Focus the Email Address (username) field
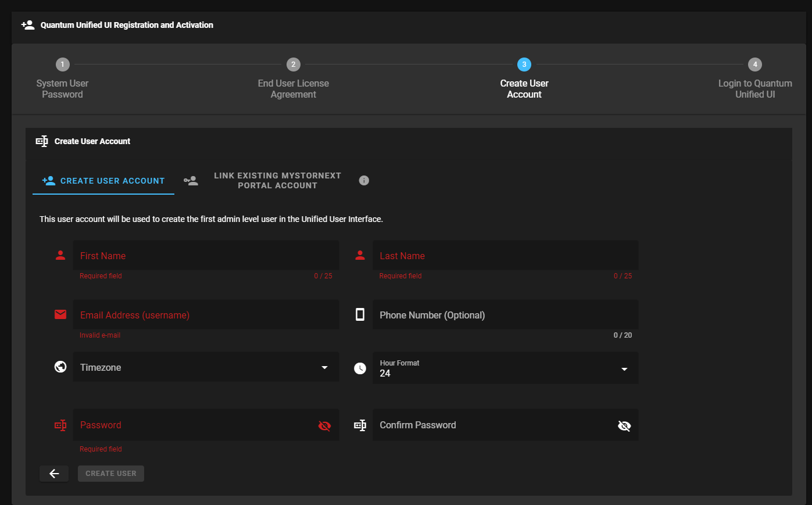The height and width of the screenshot is (505, 812). coord(206,315)
